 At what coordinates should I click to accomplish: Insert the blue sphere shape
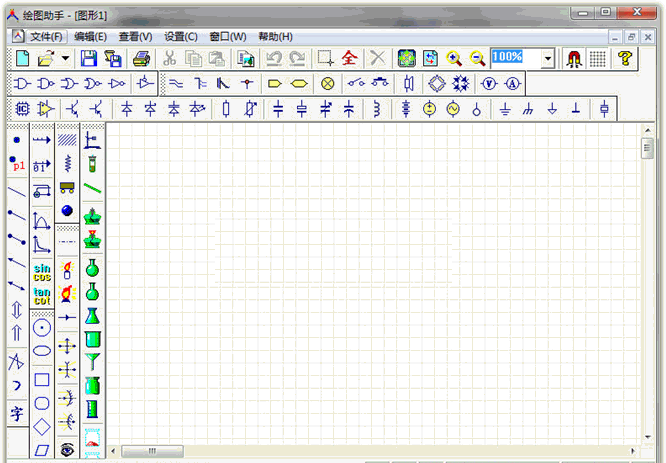[x=67, y=210]
